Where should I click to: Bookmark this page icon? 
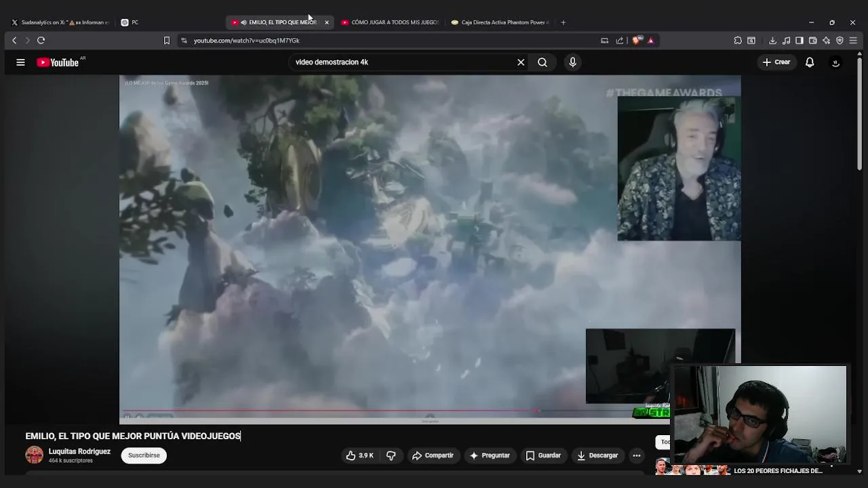(x=166, y=41)
